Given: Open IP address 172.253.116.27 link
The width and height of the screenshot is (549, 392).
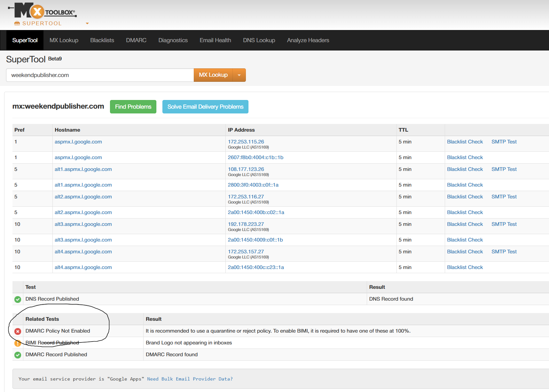Looking at the screenshot, I should coord(246,197).
